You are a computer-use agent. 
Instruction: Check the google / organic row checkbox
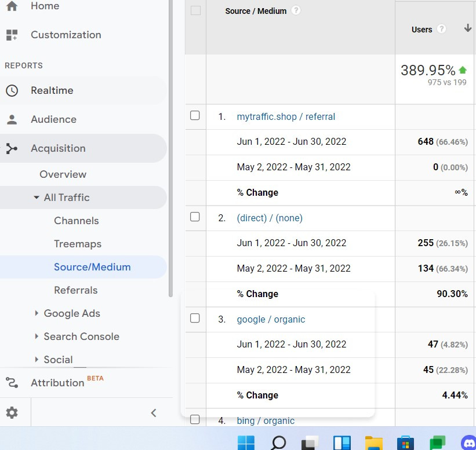(x=195, y=319)
